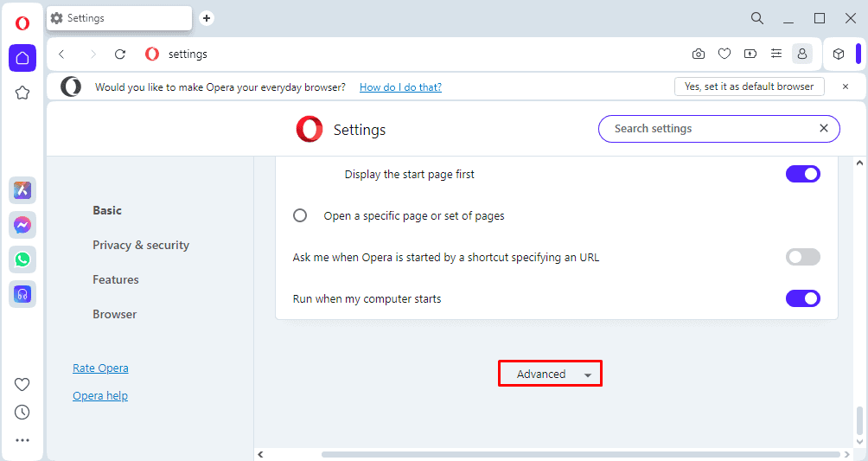Take a snapshot with the camera icon
This screenshot has width=868, height=461.
(x=699, y=54)
